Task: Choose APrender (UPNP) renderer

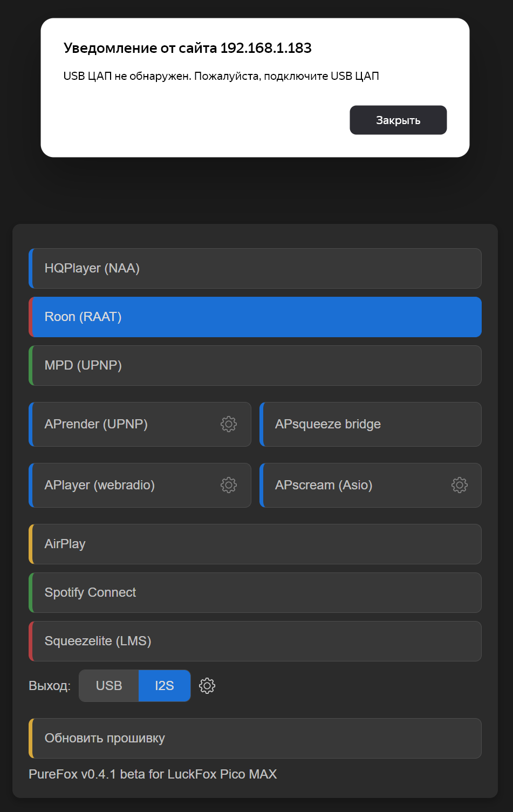Action: [124, 424]
